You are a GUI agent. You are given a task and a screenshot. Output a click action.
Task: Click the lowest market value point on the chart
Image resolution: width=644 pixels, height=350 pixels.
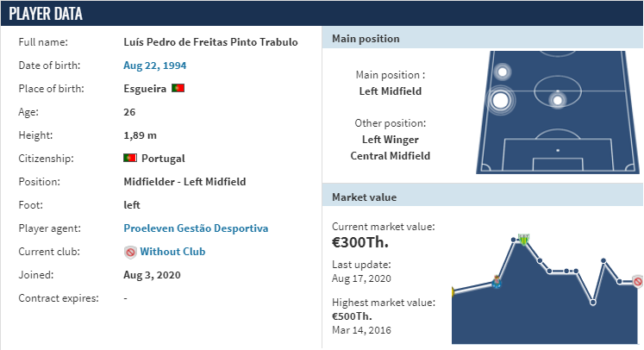tap(592, 303)
